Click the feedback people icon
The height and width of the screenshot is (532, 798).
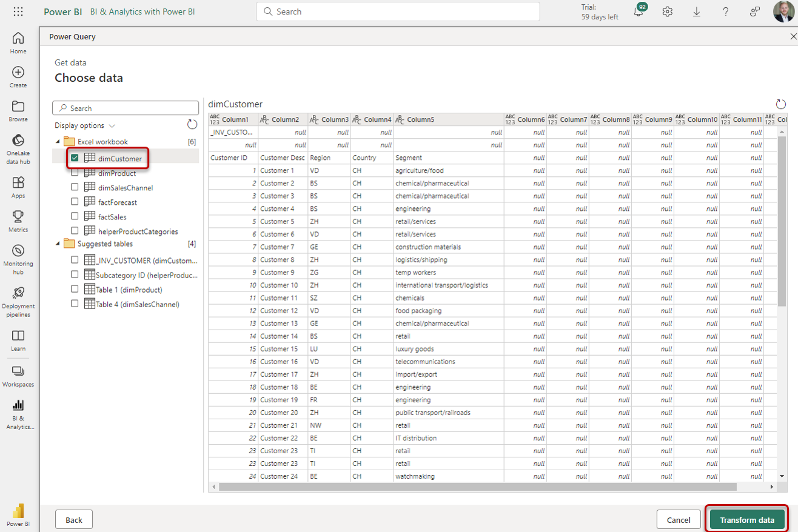pos(755,12)
